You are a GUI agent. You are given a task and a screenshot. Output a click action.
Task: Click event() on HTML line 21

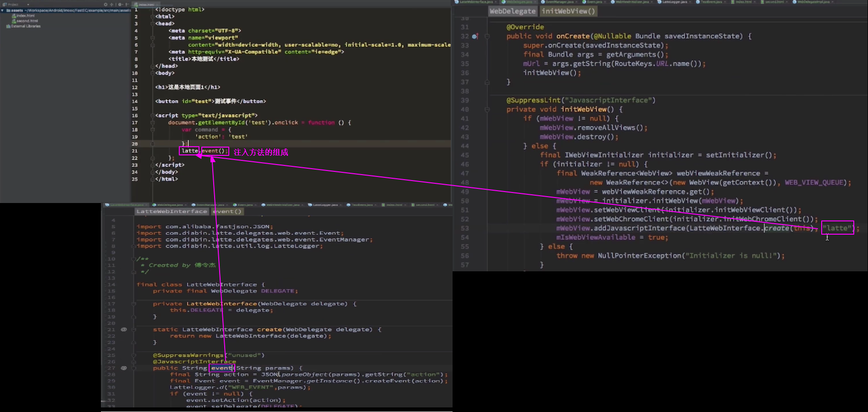pos(213,151)
